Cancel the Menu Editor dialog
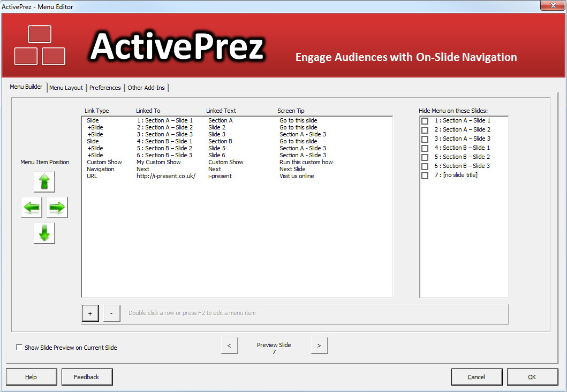The height and width of the screenshot is (392, 567). click(477, 377)
